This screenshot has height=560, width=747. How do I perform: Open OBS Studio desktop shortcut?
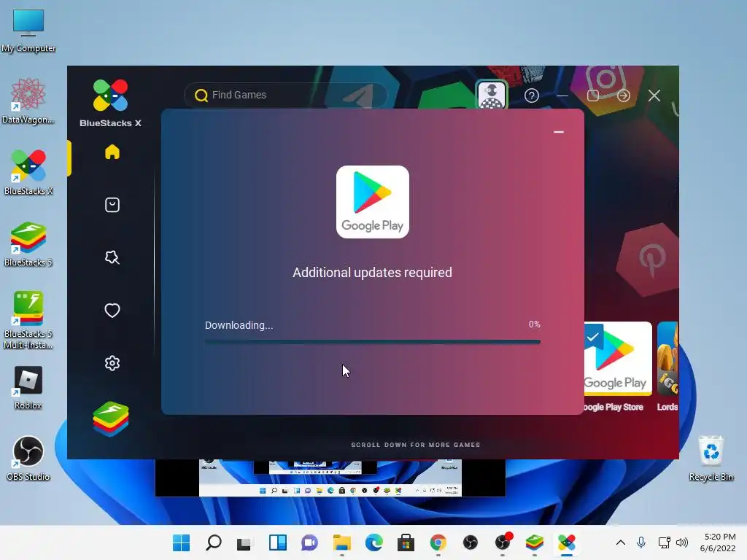[28, 458]
